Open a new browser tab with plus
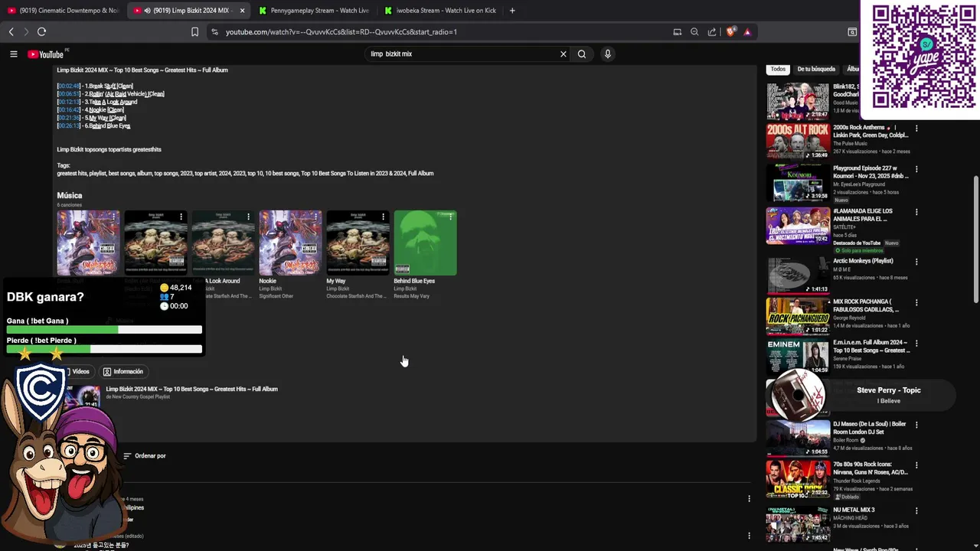 pos(512,11)
